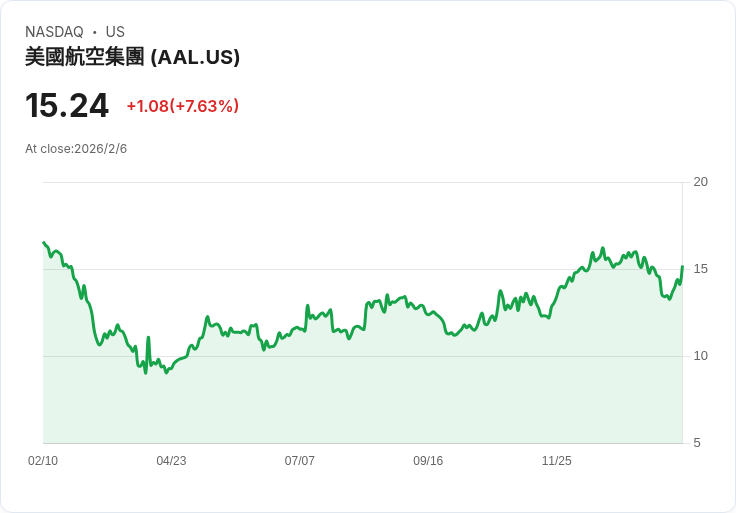Click the 10 y-axis price label
The image size is (736, 513).
point(700,356)
